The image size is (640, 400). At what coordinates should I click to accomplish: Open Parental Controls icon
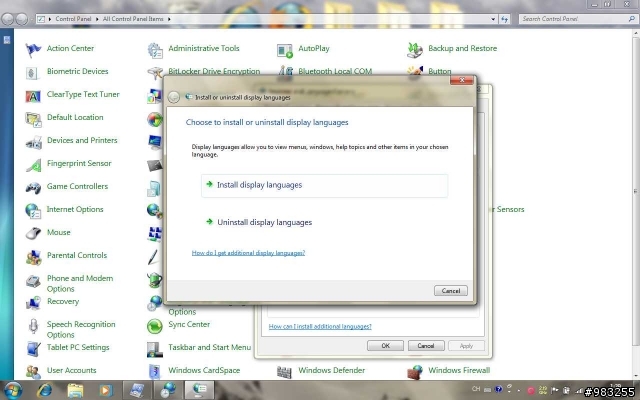[x=33, y=257]
